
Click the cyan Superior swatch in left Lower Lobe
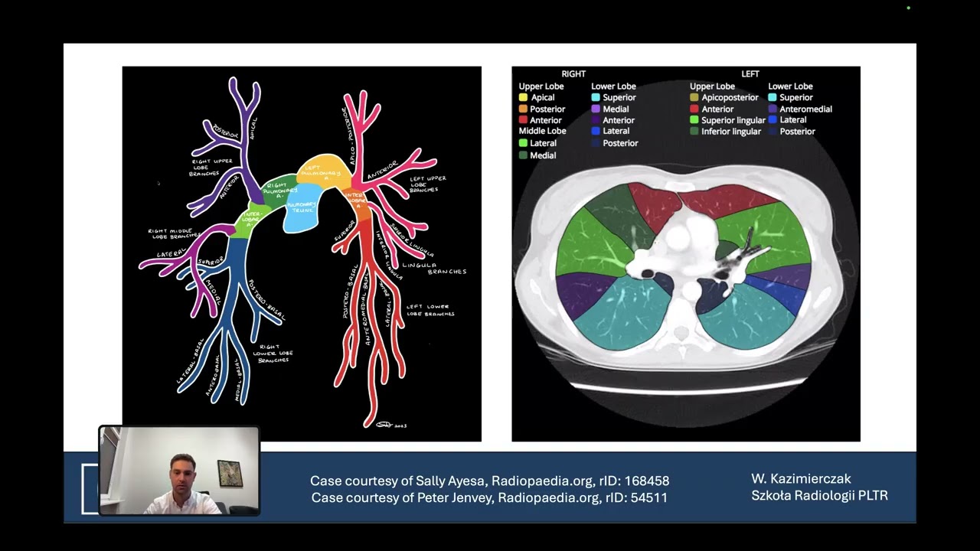[773, 98]
